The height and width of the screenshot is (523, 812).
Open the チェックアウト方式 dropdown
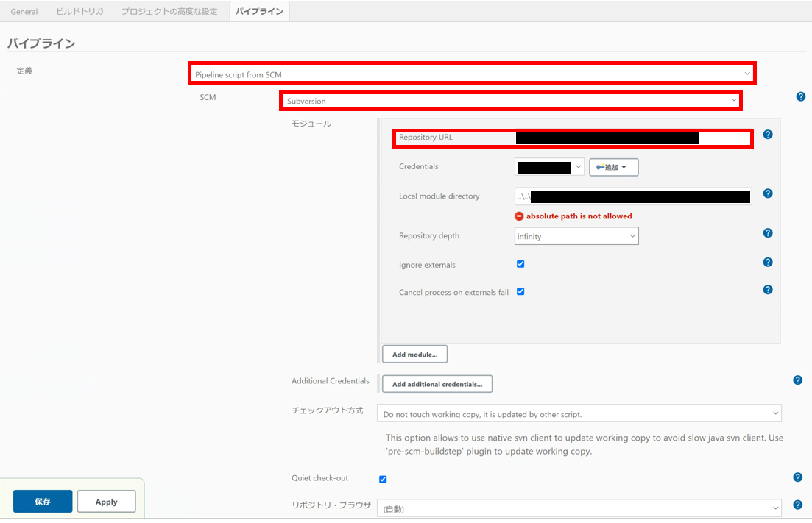(x=579, y=413)
